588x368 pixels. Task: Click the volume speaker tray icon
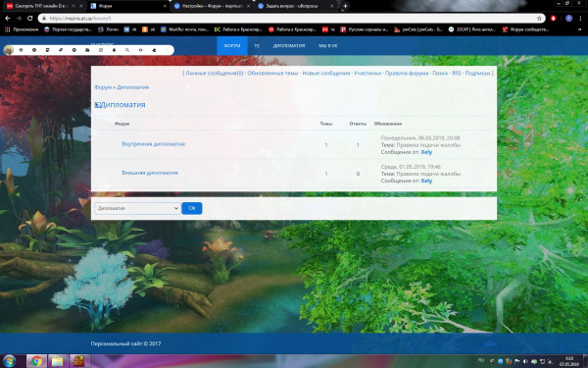pos(525,361)
